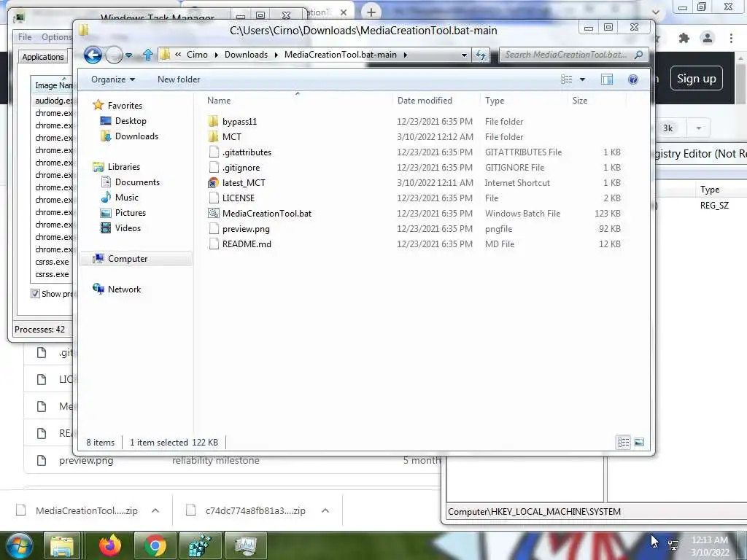Open Task Manager File menu
This screenshot has height=560, width=747.
[x=25, y=37]
